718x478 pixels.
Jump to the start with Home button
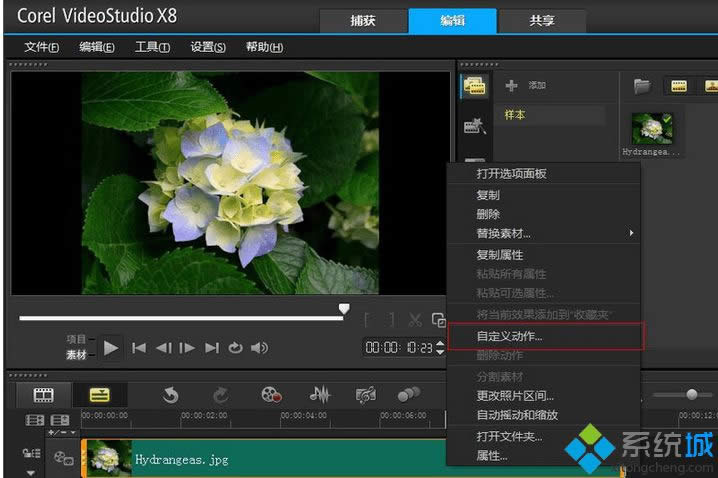(x=139, y=348)
